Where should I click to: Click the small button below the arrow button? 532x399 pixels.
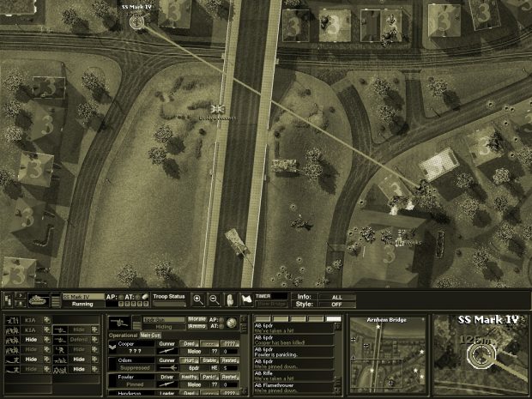click(21, 304)
